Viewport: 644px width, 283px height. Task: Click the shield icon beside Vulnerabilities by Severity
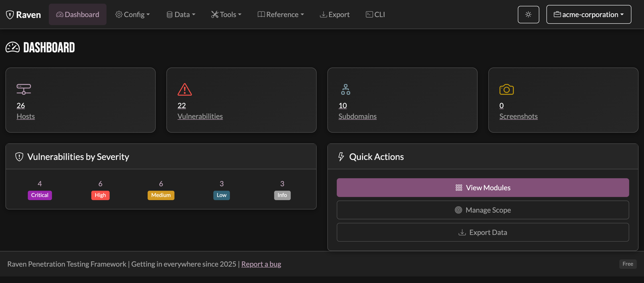(x=19, y=157)
